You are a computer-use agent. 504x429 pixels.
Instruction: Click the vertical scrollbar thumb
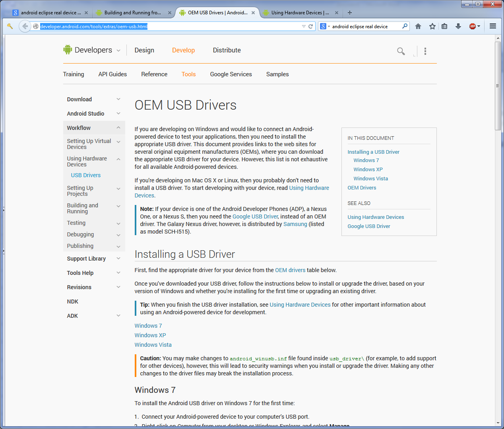point(498,85)
